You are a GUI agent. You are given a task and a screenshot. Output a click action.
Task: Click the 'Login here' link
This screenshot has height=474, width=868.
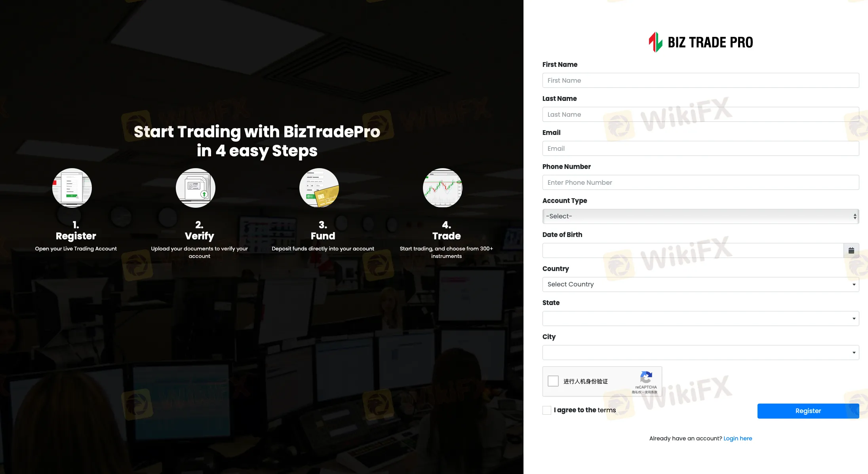pyautogui.click(x=738, y=438)
